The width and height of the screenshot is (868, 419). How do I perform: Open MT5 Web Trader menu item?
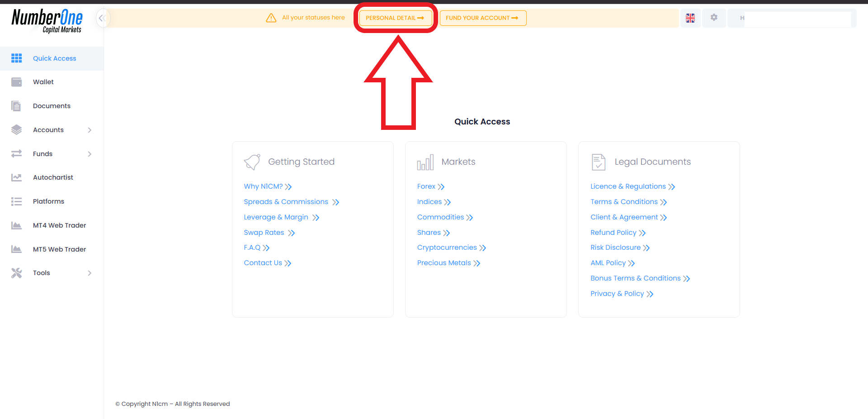point(59,249)
